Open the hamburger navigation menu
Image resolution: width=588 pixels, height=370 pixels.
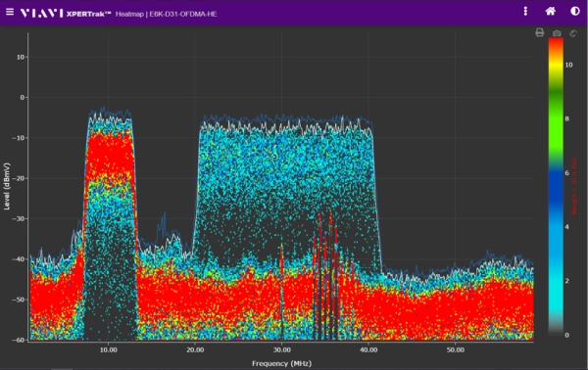coord(10,12)
